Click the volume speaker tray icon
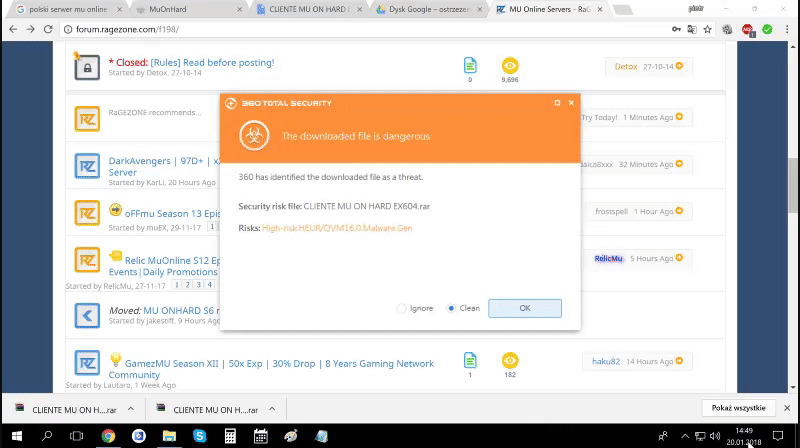 click(x=715, y=436)
